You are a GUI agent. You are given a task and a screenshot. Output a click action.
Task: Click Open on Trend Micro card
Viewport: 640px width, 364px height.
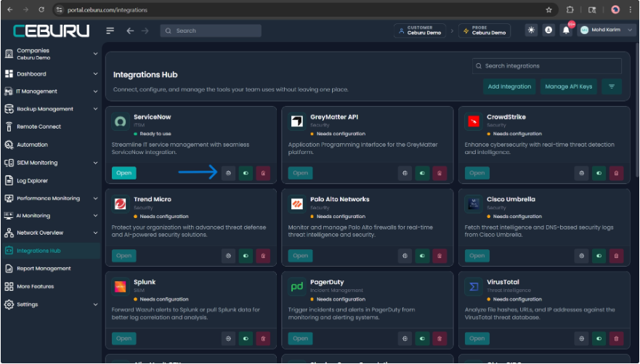click(123, 256)
